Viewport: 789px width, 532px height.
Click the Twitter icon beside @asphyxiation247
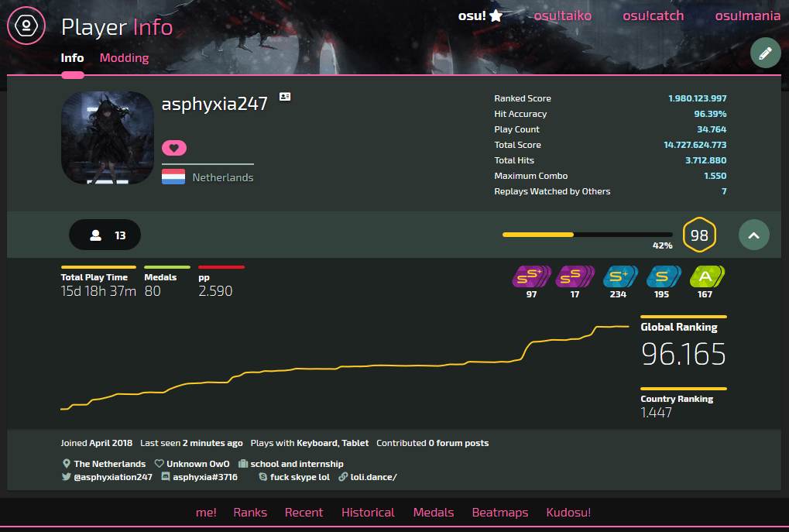click(x=67, y=476)
